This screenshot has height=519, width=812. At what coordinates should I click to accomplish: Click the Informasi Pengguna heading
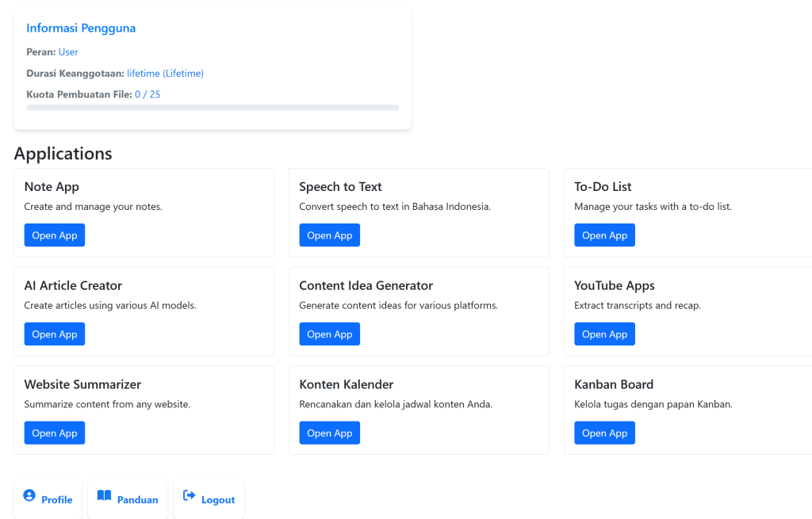(x=81, y=29)
